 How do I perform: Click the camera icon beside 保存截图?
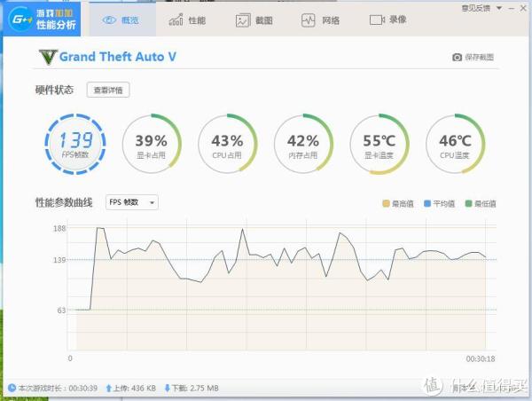click(x=457, y=57)
